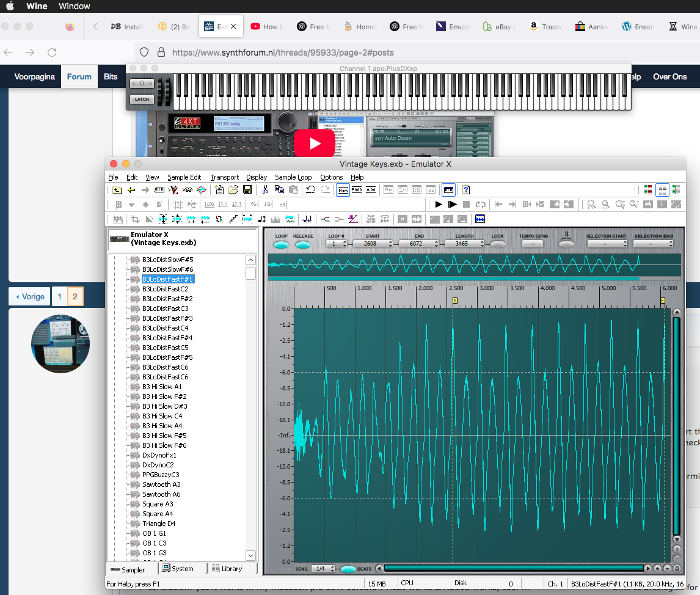Viewport: 700px width, 595px height.
Task: Adjust the BEATS sensitivity slider knob
Action: coord(348,569)
